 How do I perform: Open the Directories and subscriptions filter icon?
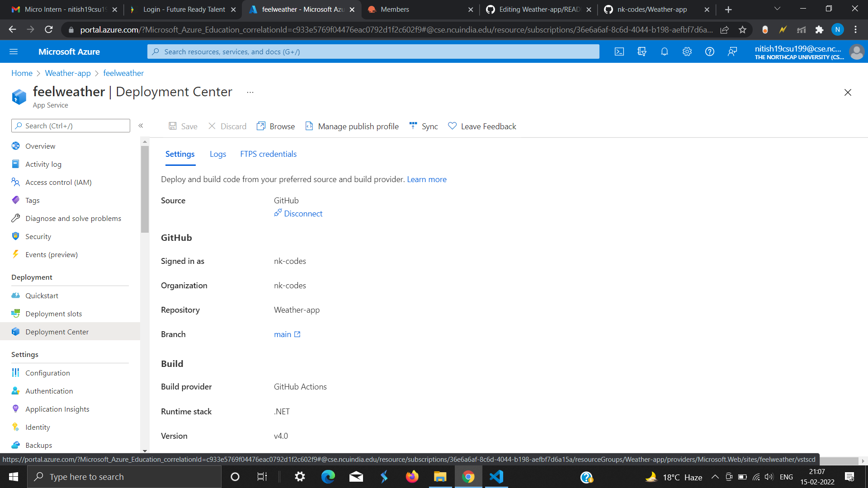pyautogui.click(x=642, y=52)
